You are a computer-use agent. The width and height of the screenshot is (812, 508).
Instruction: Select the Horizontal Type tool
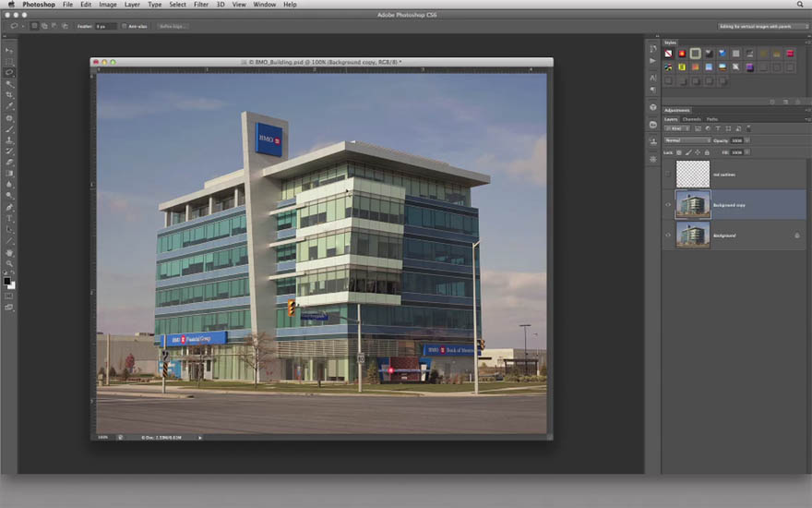[x=9, y=218]
